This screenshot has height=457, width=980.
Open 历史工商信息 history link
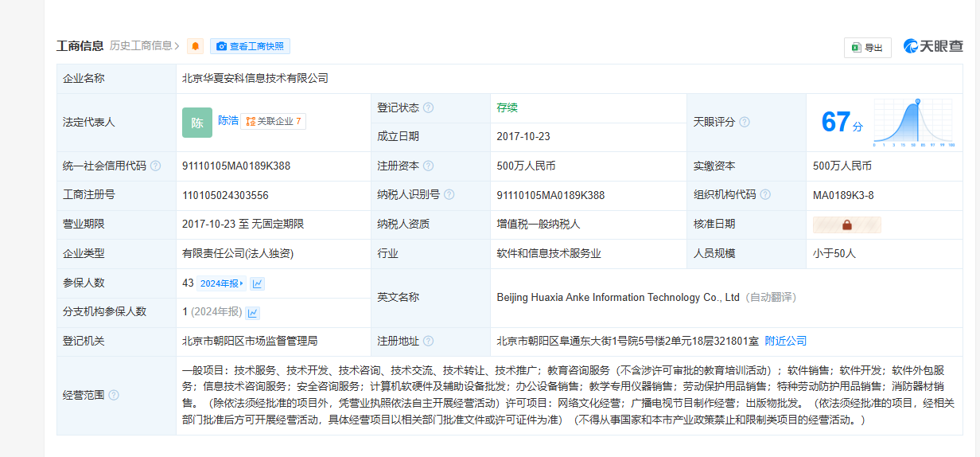(x=144, y=46)
